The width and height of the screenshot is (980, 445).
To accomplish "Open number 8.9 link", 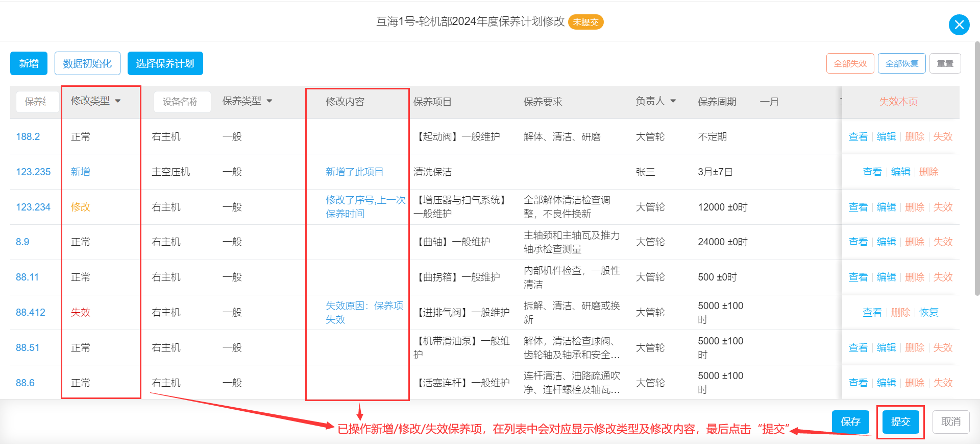I will pyautogui.click(x=22, y=242).
